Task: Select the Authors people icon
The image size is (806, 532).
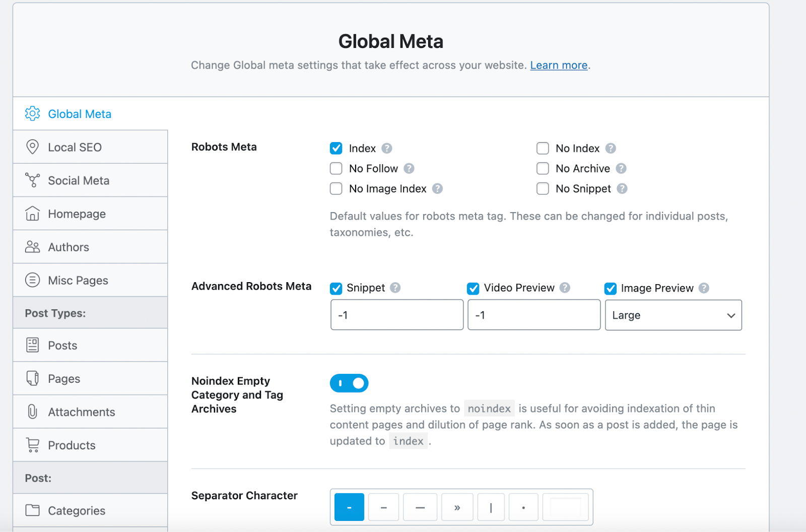Action: 32,247
